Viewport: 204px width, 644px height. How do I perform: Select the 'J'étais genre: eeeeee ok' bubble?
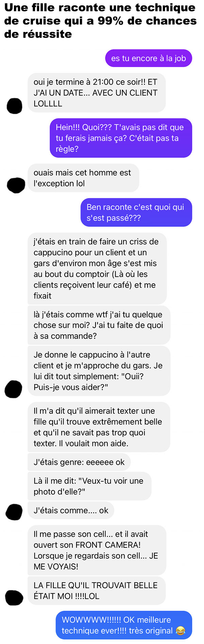(79, 462)
